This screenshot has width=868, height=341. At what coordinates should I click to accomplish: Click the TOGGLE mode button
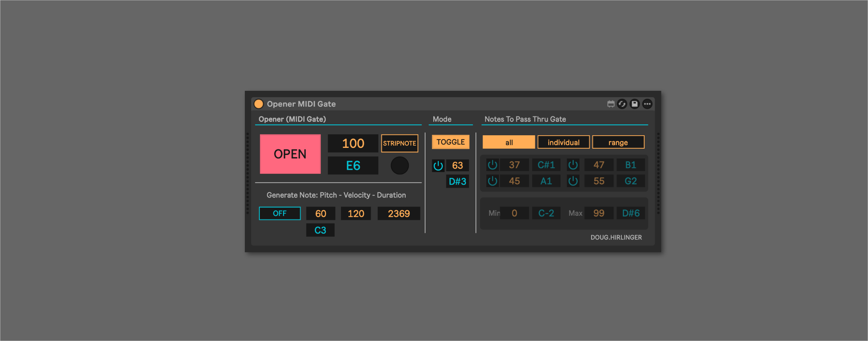coord(450,142)
